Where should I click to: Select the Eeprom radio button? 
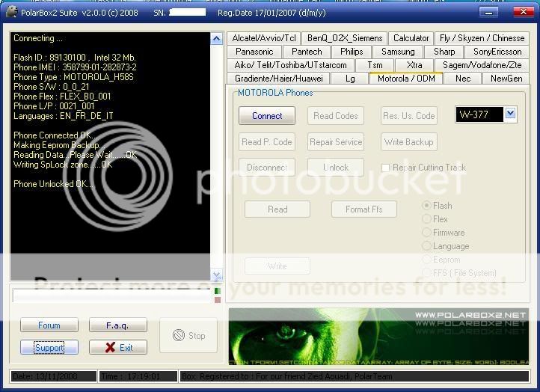click(426, 260)
